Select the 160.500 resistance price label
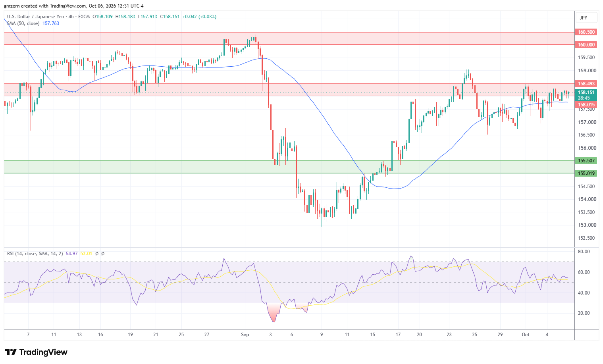 click(x=586, y=32)
